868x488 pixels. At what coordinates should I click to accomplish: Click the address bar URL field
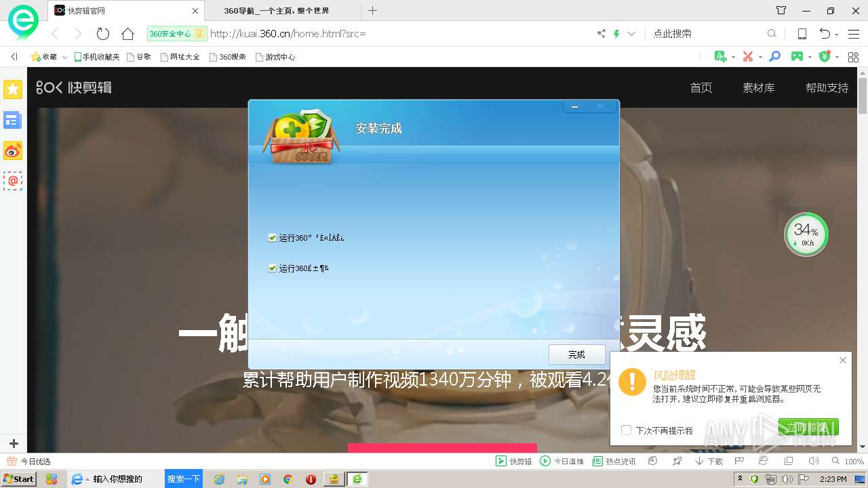pyautogui.click(x=400, y=33)
